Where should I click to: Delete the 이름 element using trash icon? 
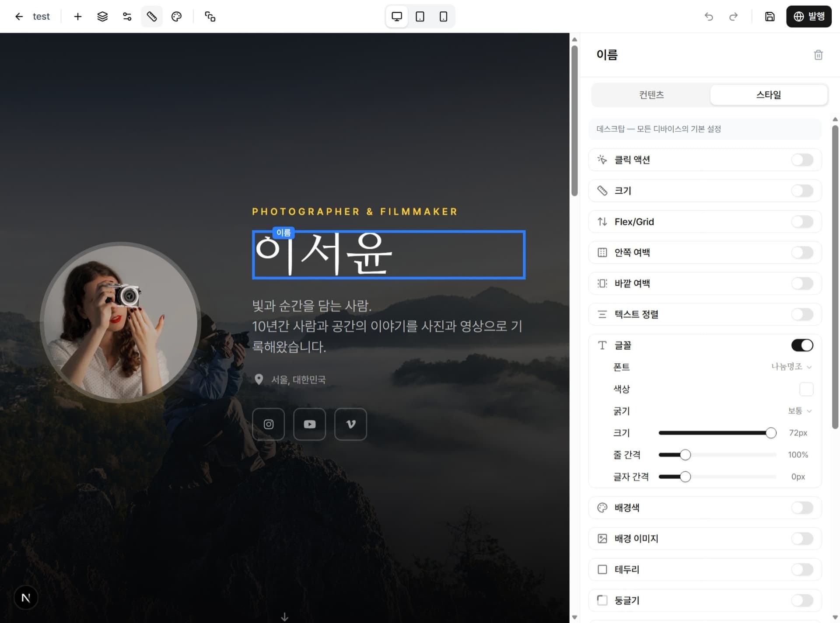coord(818,55)
